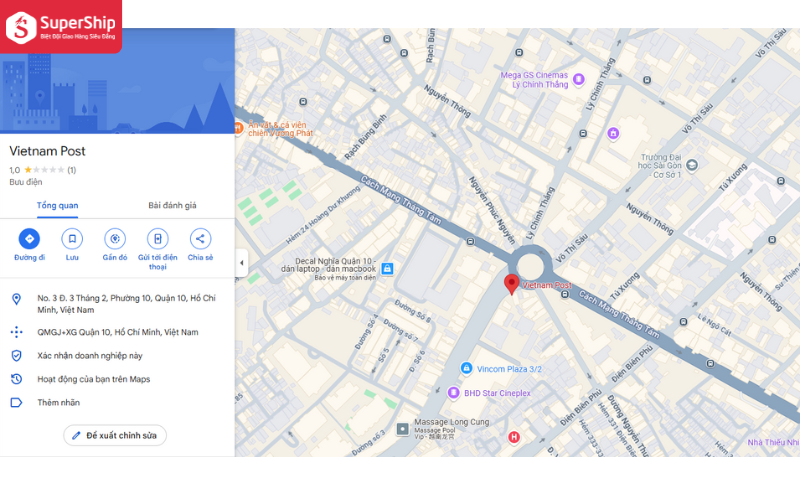Click the Trường Đại học Sài Gòn icon
Image resolution: width=800 pixels, height=500 pixels.
coord(691,165)
